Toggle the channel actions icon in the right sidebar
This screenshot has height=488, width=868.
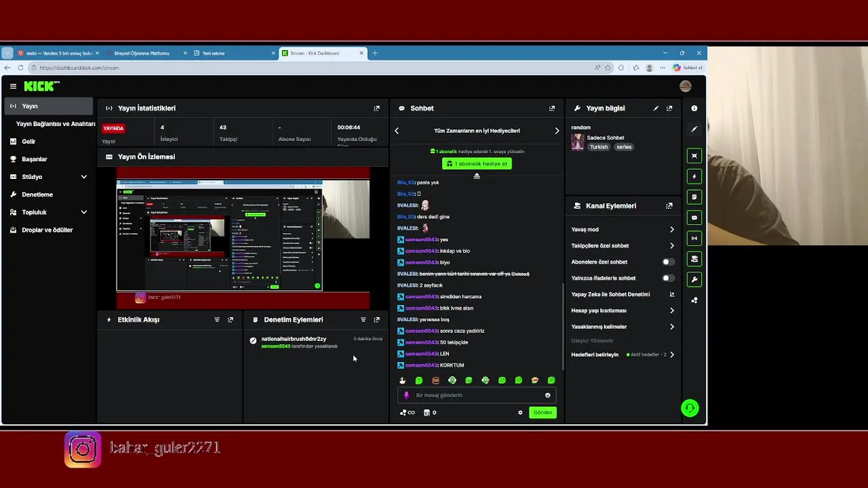click(x=694, y=259)
